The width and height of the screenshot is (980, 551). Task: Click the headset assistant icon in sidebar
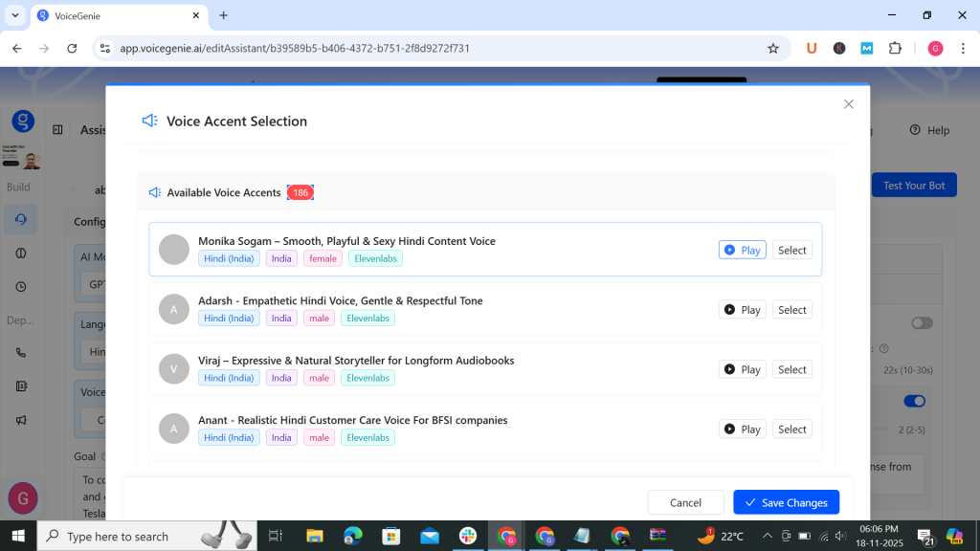click(x=21, y=219)
